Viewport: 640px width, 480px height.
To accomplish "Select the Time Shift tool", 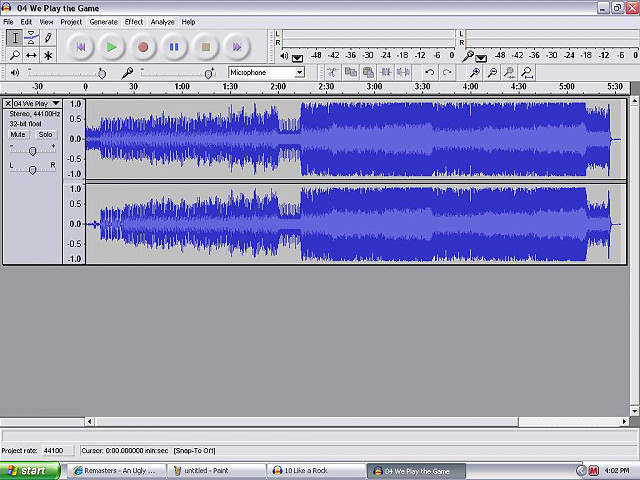I will click(x=31, y=55).
